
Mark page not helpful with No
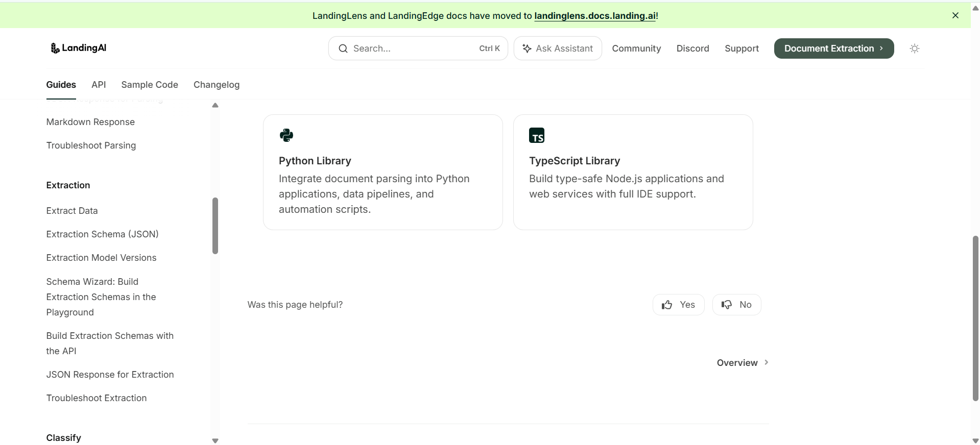(737, 305)
